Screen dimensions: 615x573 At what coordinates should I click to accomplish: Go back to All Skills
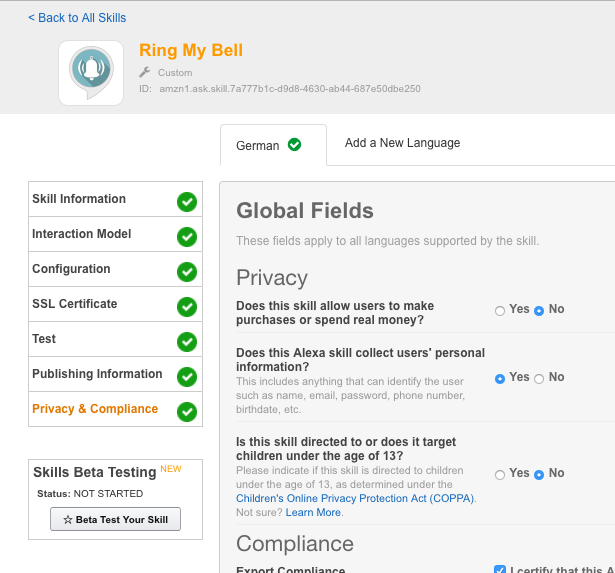click(x=77, y=18)
